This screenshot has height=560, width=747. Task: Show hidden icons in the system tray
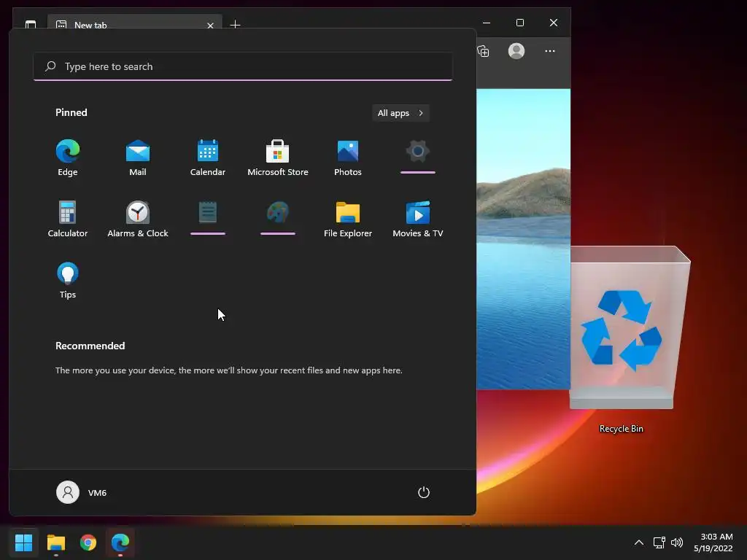tap(639, 542)
